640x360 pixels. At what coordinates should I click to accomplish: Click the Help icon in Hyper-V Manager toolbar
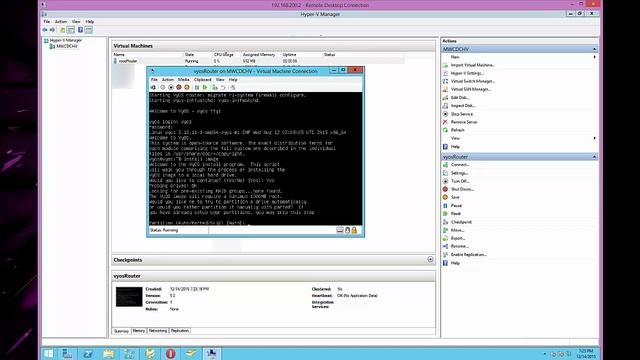(x=80, y=30)
